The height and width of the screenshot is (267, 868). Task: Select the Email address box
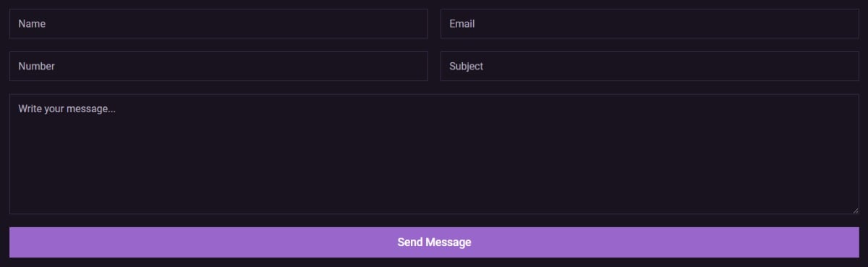click(650, 24)
